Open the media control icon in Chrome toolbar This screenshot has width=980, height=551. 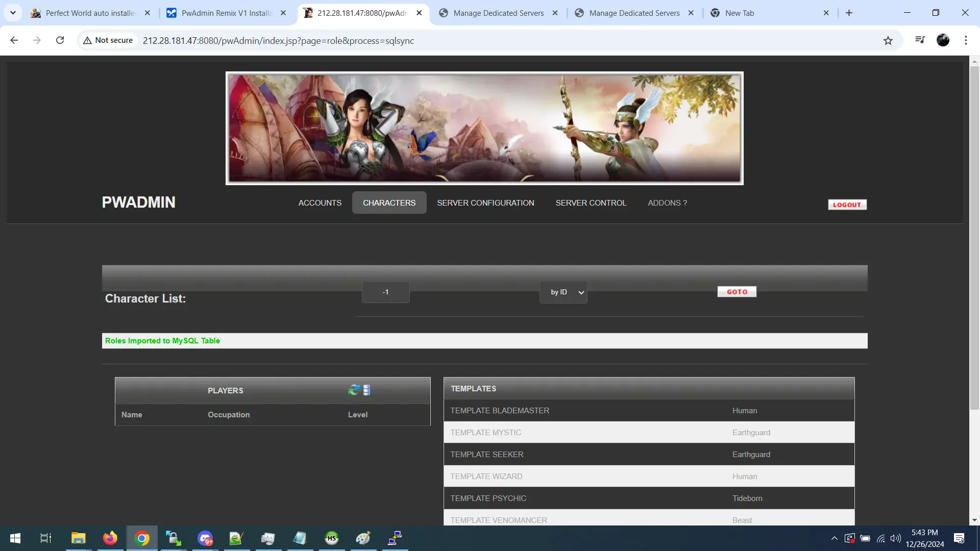click(x=920, y=40)
